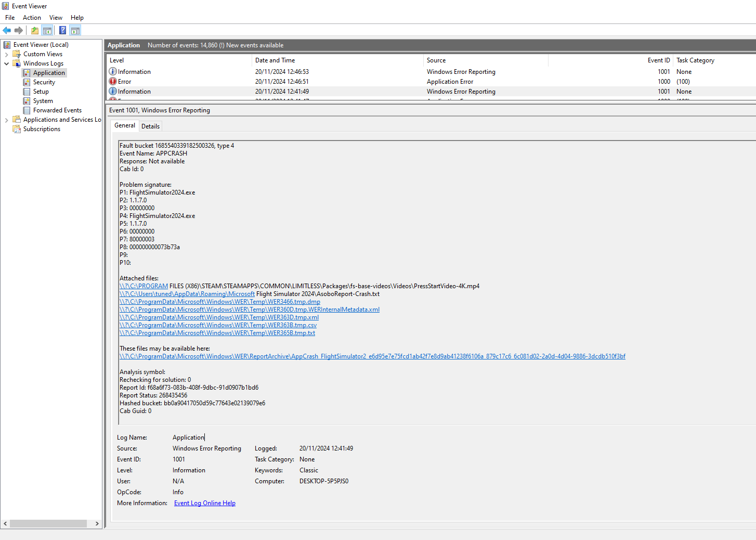Open the System log in tree
Viewport: 756px width, 540px height.
[x=43, y=101]
